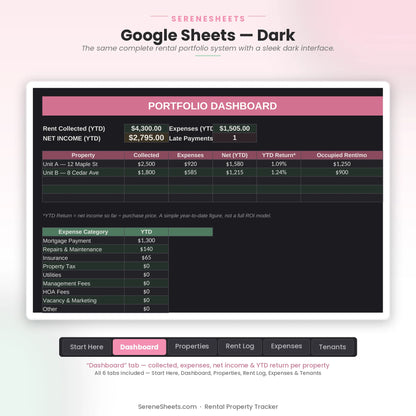The width and height of the screenshot is (416, 416).
Task: Select Unit B expenses cell $585
Action: [190, 173]
